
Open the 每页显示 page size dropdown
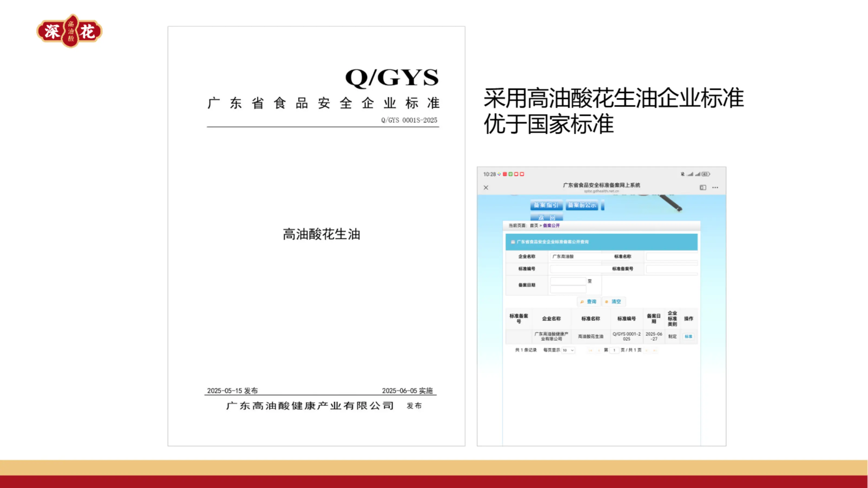(x=568, y=350)
